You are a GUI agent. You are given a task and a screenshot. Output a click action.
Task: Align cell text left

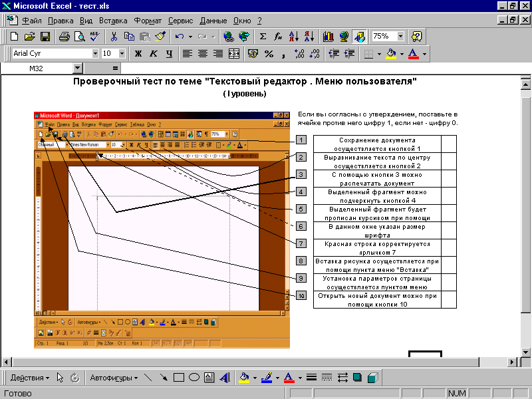188,54
